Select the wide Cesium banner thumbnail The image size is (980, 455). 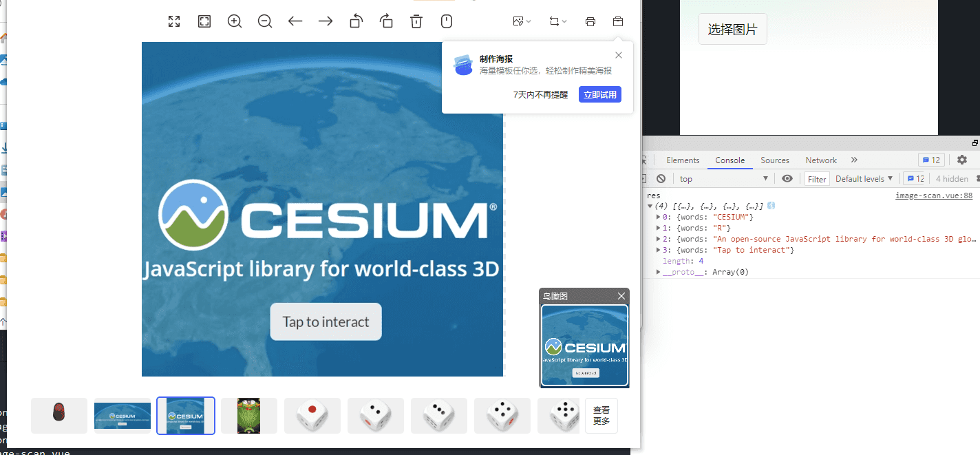pyautogui.click(x=122, y=416)
